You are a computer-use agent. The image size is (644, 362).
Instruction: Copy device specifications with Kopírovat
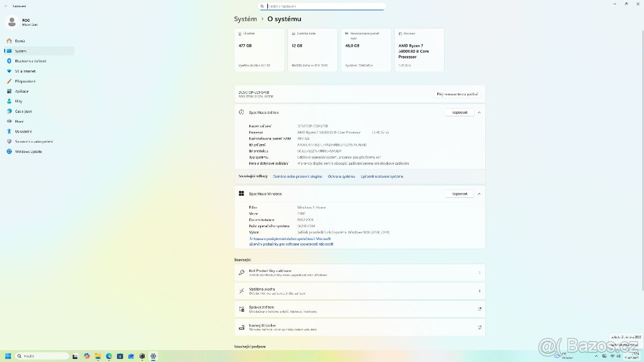pyautogui.click(x=459, y=113)
